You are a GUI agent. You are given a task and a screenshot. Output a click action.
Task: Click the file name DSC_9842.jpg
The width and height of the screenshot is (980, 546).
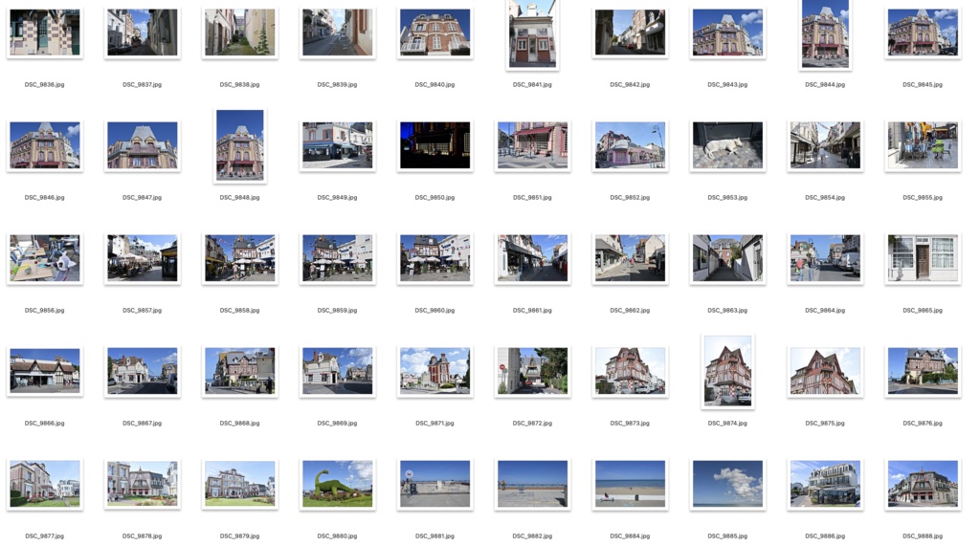[x=630, y=84]
